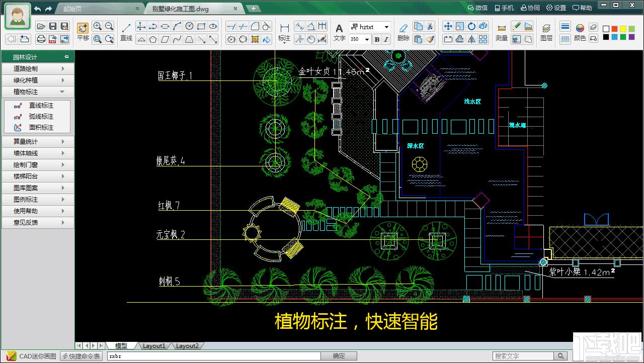Click the 确定 button

(x=339, y=356)
